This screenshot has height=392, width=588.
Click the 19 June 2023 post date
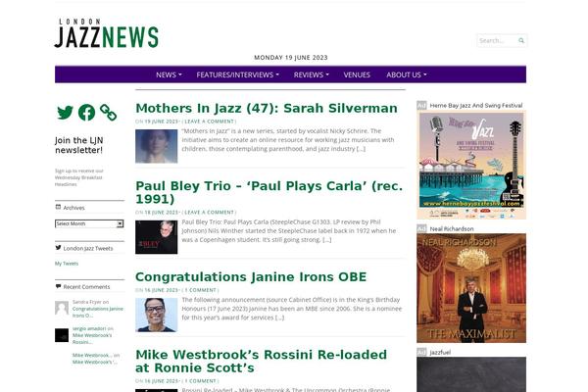coord(162,122)
